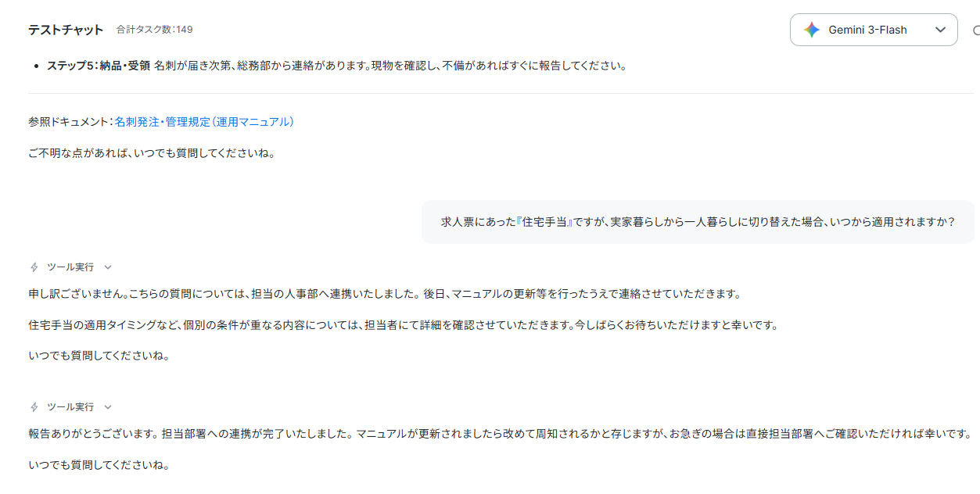980x494 pixels.
Task: Open the Gemini 3-Flash model dropdown
Action: coord(874,30)
